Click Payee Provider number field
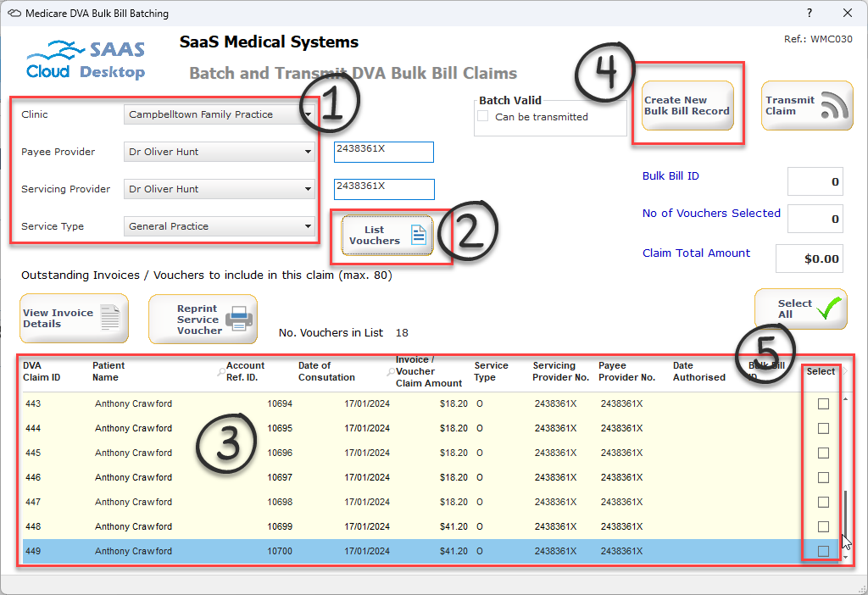Screen dimensions: 868x595 pyautogui.click(x=384, y=153)
